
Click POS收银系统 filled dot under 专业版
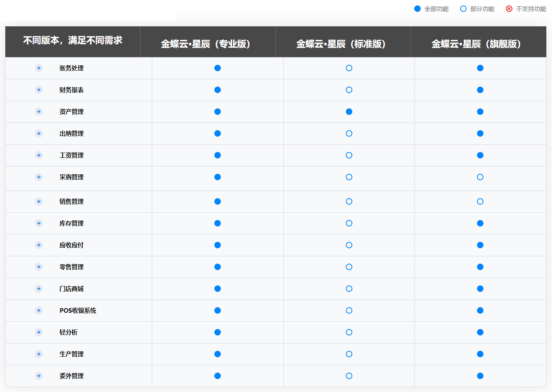pos(218,310)
